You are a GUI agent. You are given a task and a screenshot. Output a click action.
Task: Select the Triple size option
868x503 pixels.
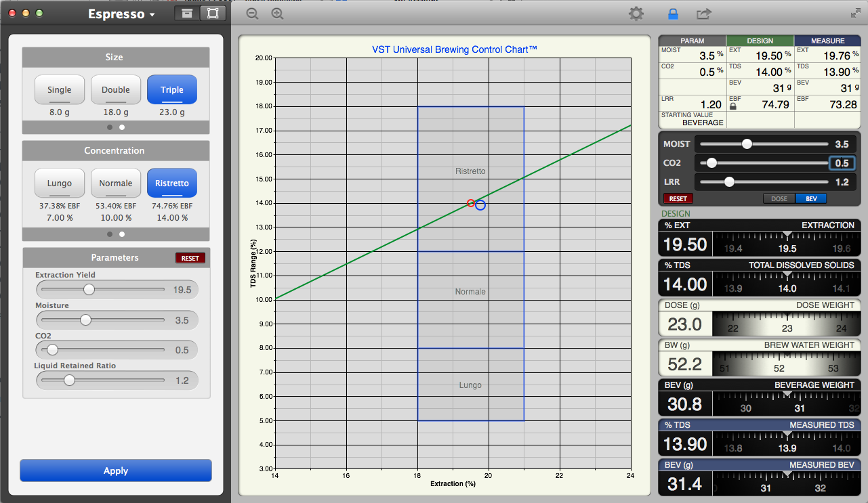(172, 89)
